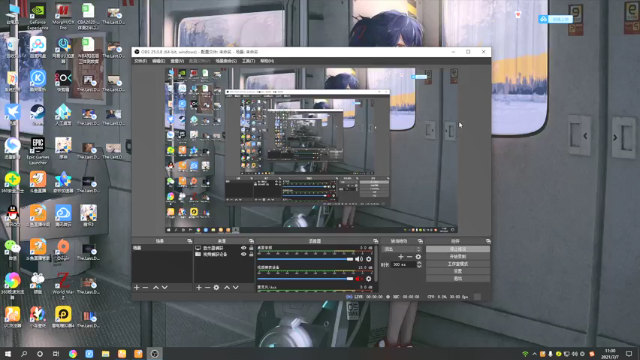The image size is (640, 360).
Task: Move the scene down in the Scenes panel
Action: pos(164,288)
